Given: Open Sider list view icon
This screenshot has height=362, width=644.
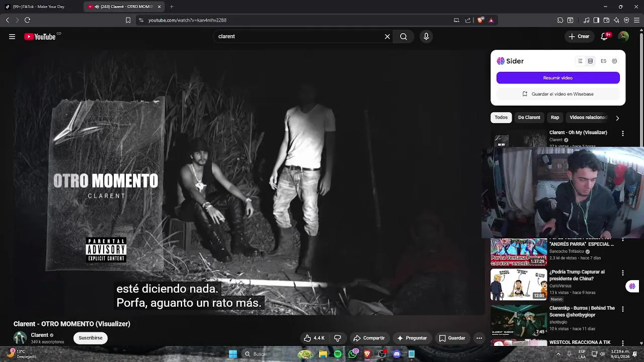Looking at the screenshot, I should pyautogui.click(x=580, y=61).
